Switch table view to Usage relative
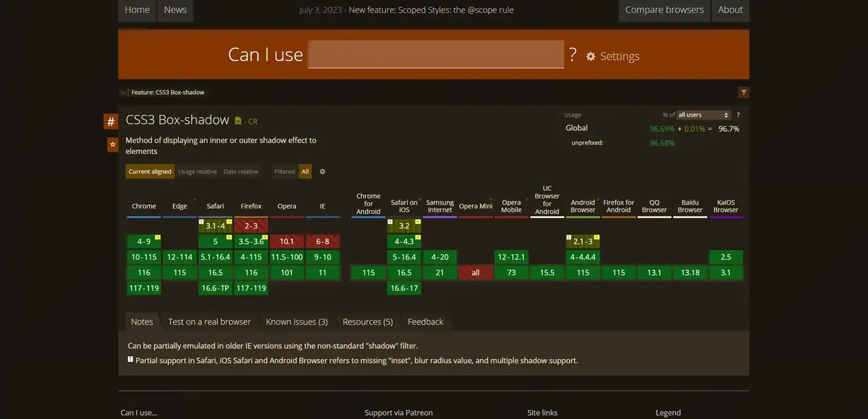 point(197,172)
